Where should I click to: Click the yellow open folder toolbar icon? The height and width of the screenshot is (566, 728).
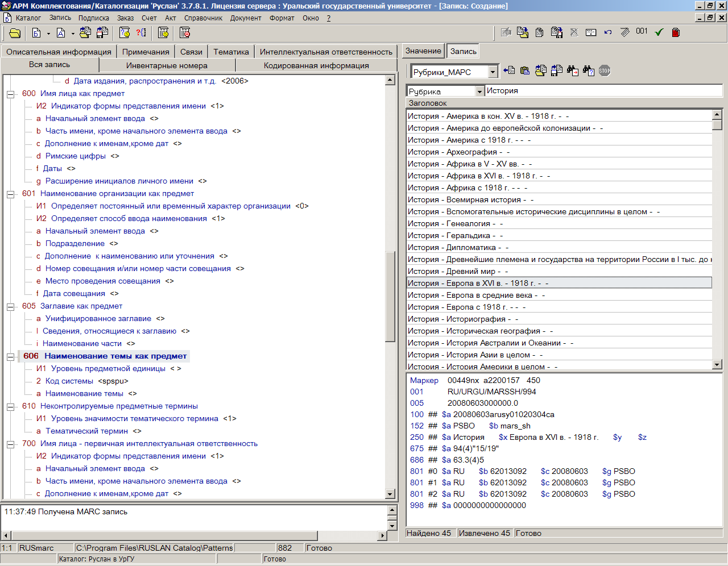click(x=15, y=33)
